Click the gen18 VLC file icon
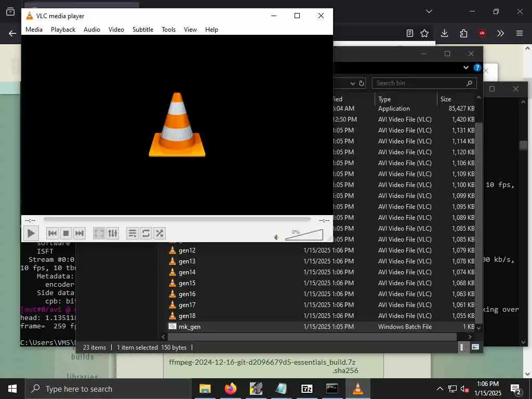 coord(172,315)
